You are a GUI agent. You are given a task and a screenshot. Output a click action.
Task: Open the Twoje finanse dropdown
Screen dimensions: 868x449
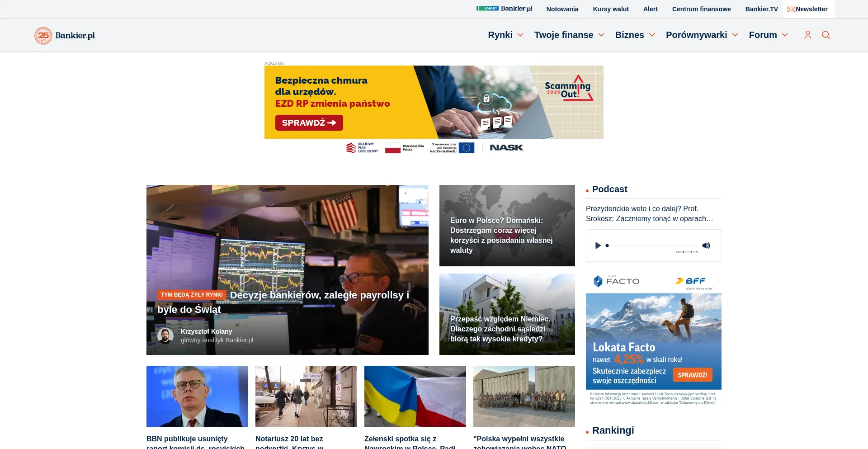tap(569, 35)
